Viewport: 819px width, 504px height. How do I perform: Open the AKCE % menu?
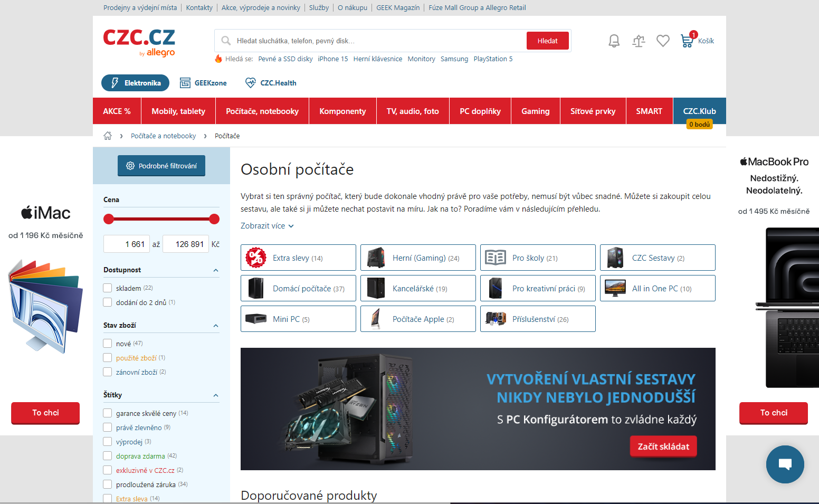117,111
